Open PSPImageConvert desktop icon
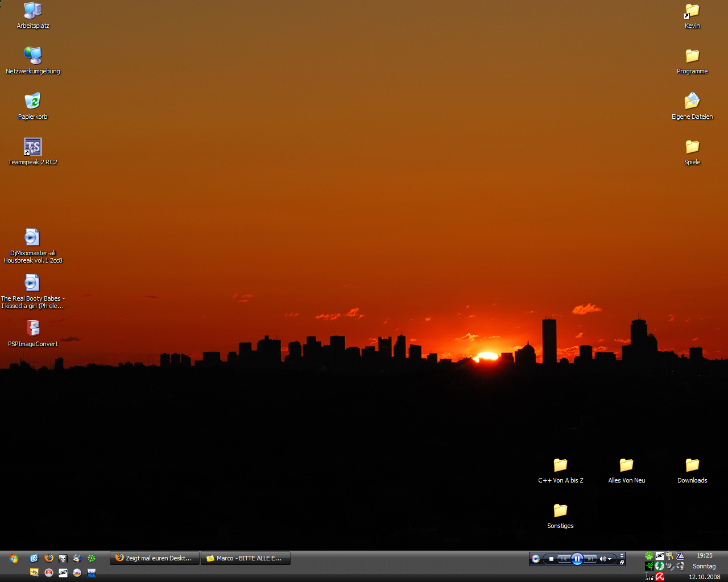 pyautogui.click(x=33, y=329)
